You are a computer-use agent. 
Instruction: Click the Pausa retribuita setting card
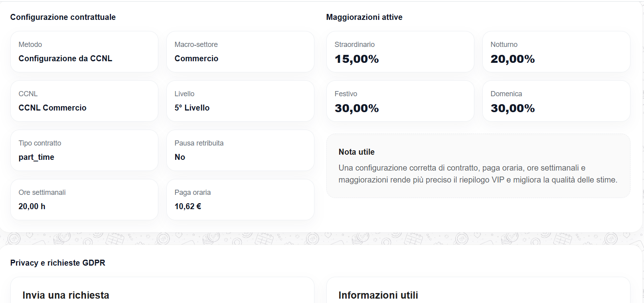240,150
